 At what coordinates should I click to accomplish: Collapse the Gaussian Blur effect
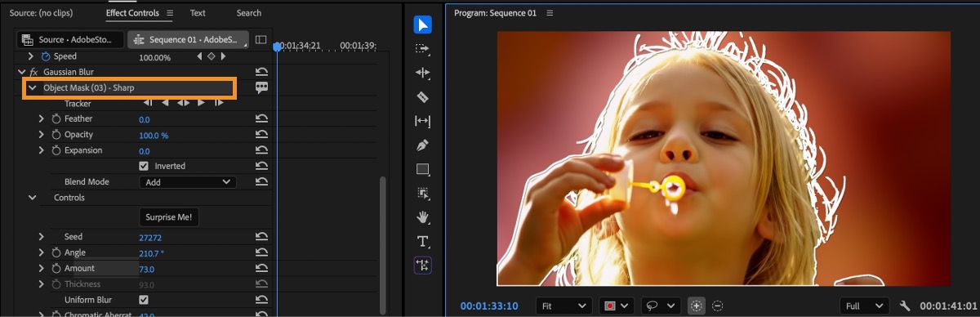[22, 72]
